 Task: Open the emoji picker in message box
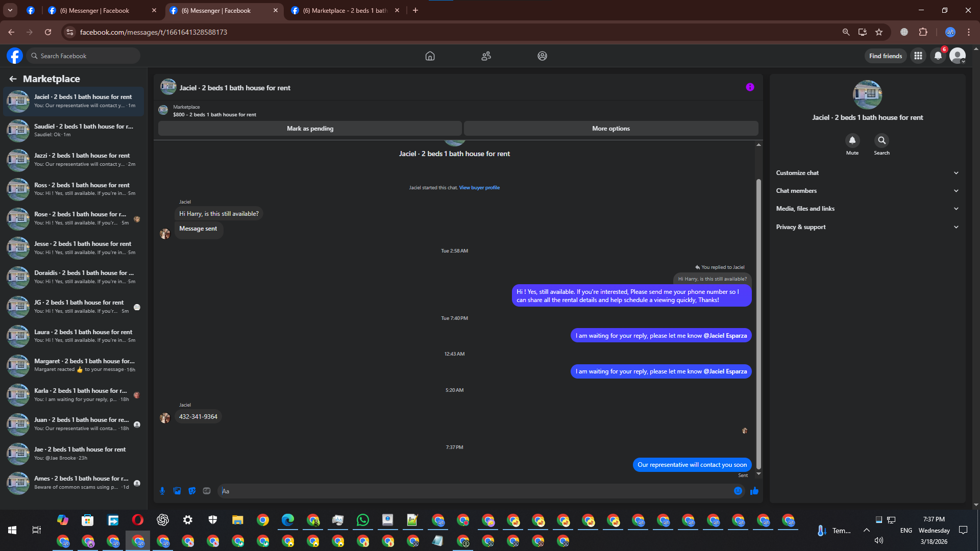click(x=738, y=491)
